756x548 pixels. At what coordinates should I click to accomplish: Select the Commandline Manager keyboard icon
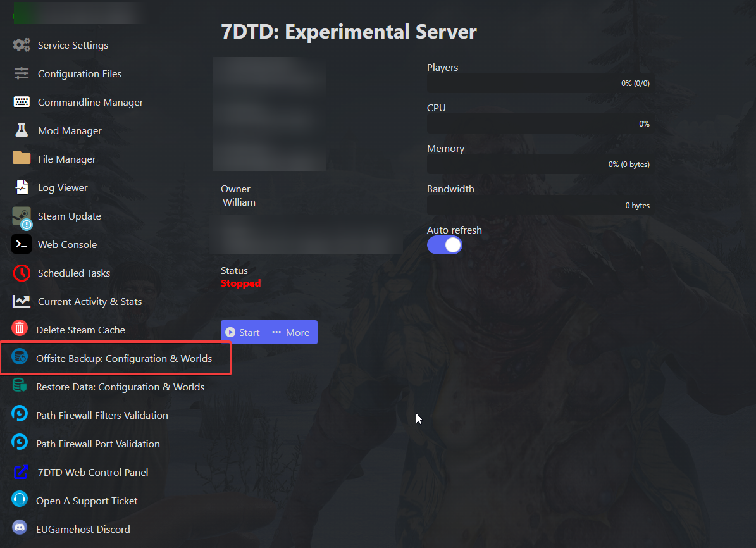[22, 102]
